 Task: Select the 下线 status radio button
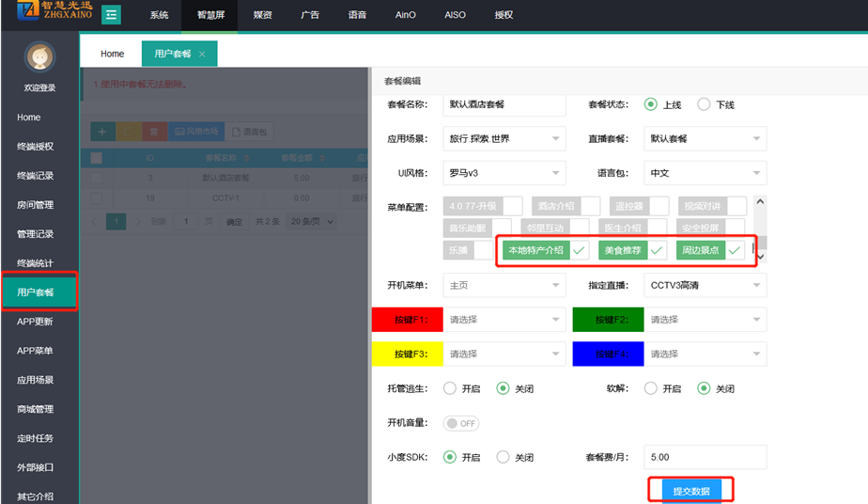point(704,104)
